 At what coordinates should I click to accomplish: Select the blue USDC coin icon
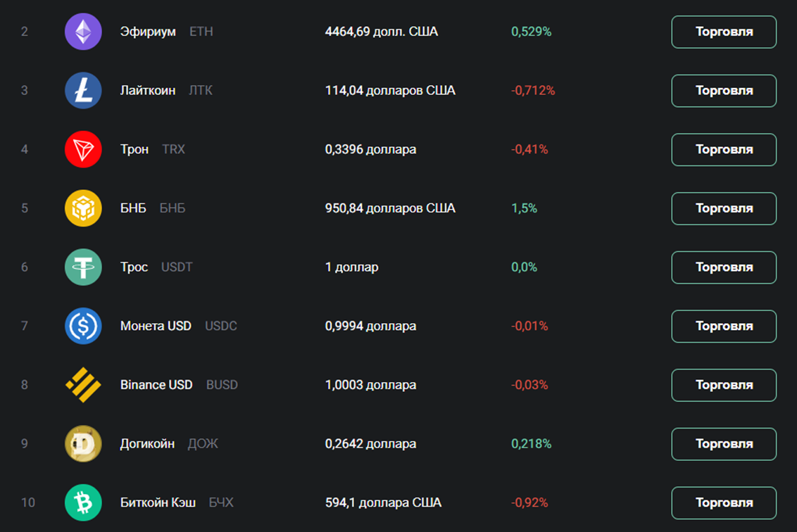[x=83, y=327]
